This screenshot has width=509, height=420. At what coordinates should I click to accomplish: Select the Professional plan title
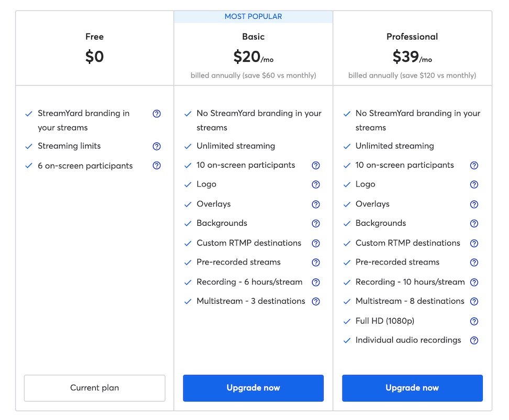[412, 37]
